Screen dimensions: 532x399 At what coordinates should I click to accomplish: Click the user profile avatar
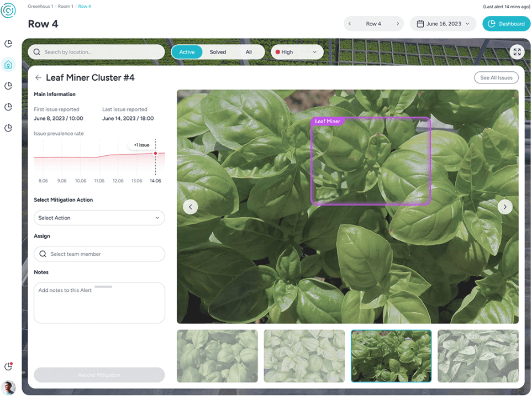[8, 387]
